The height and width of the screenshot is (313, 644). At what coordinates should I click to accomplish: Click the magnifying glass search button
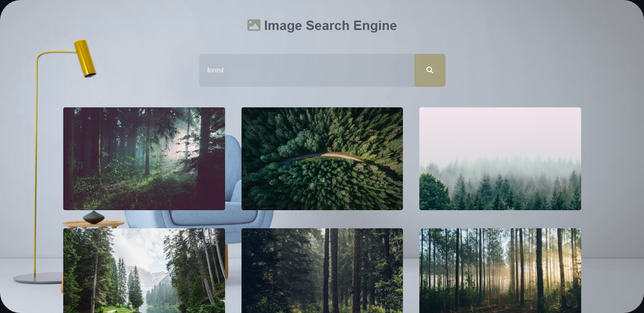[x=430, y=70]
